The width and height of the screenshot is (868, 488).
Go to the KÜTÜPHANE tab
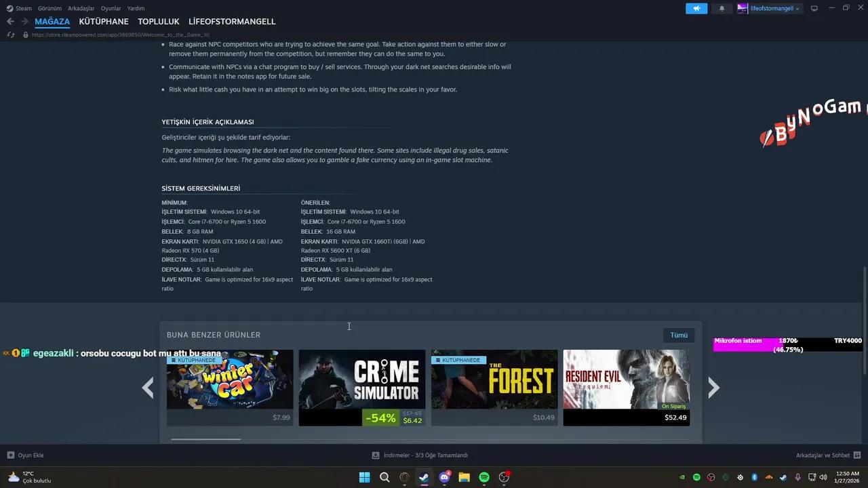(x=104, y=22)
